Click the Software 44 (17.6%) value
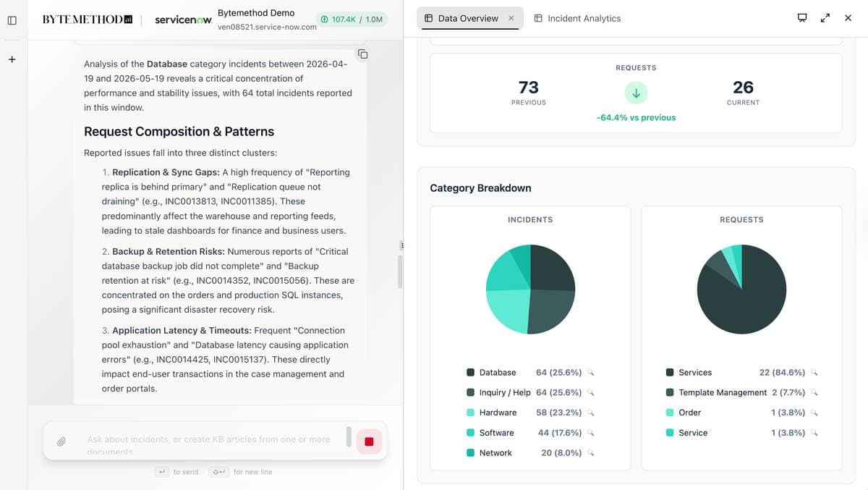Image resolution: width=868 pixels, height=490 pixels. (560, 433)
